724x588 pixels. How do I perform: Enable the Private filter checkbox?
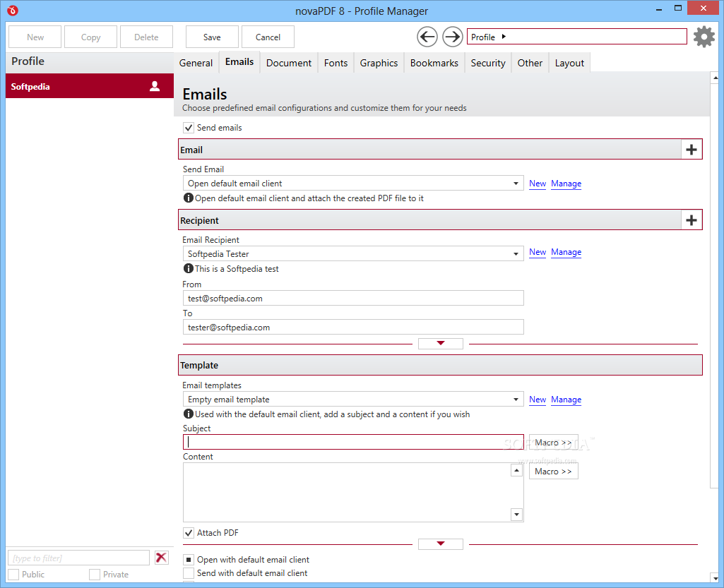(95, 575)
